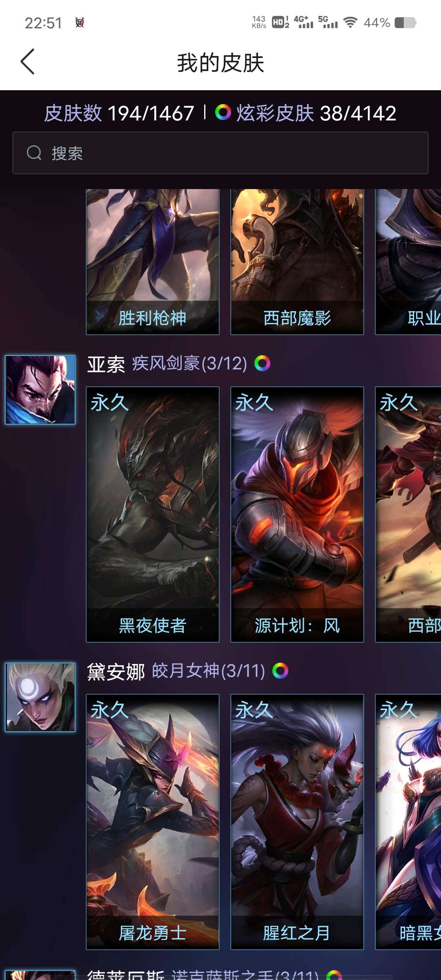Open 亚索 champion portrait
Viewport: 441px width, 980px height.
(x=40, y=390)
